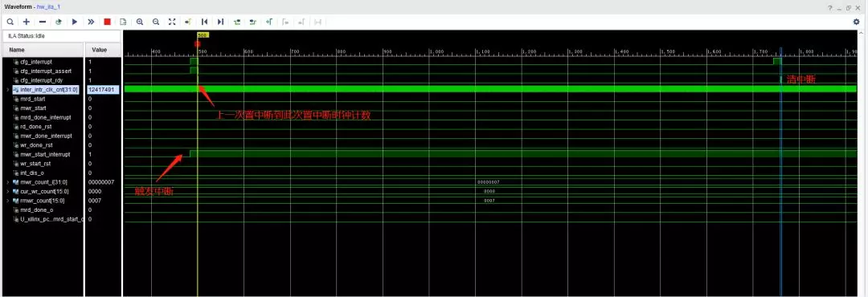Select the mrd_done_o signal

tap(36, 210)
